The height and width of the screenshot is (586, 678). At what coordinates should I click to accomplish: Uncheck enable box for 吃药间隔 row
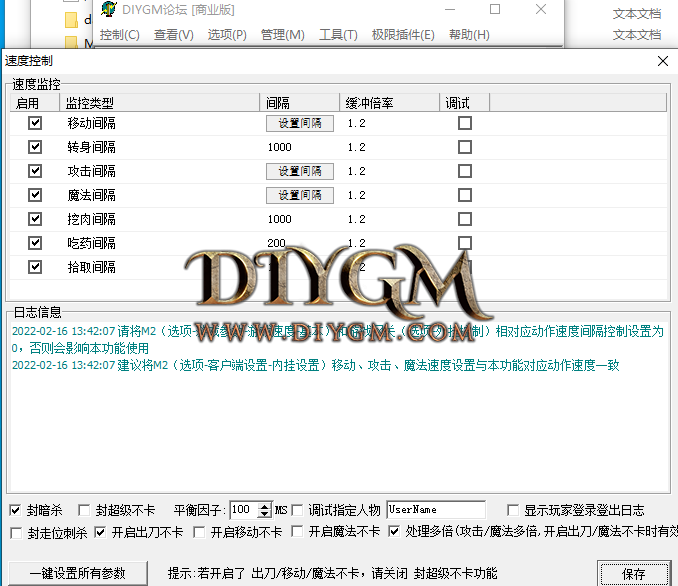click(35, 243)
